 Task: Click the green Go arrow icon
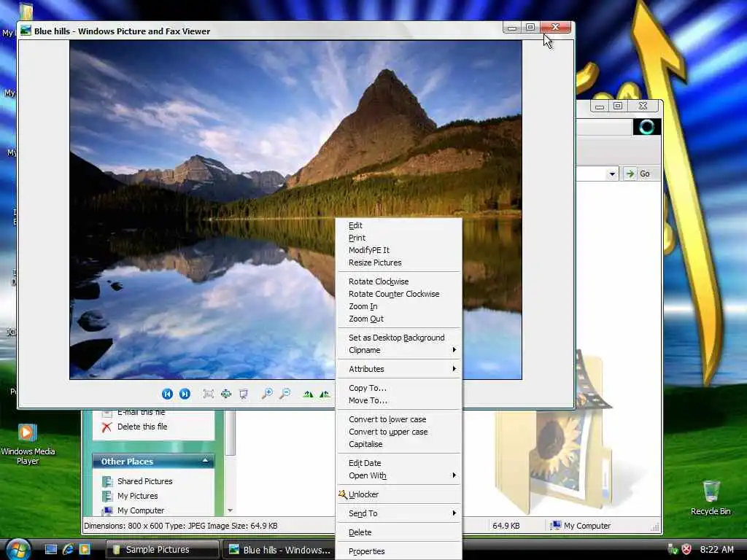pos(630,174)
